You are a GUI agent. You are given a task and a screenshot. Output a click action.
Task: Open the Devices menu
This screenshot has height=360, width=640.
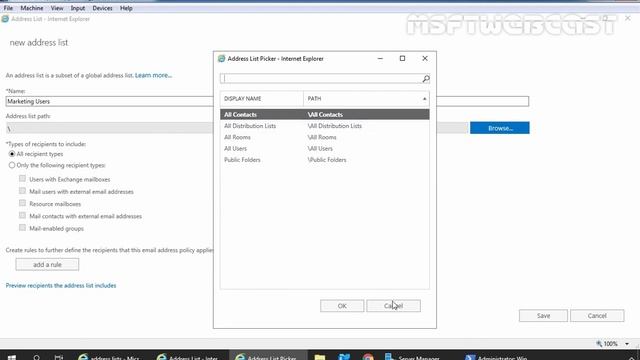click(x=102, y=8)
